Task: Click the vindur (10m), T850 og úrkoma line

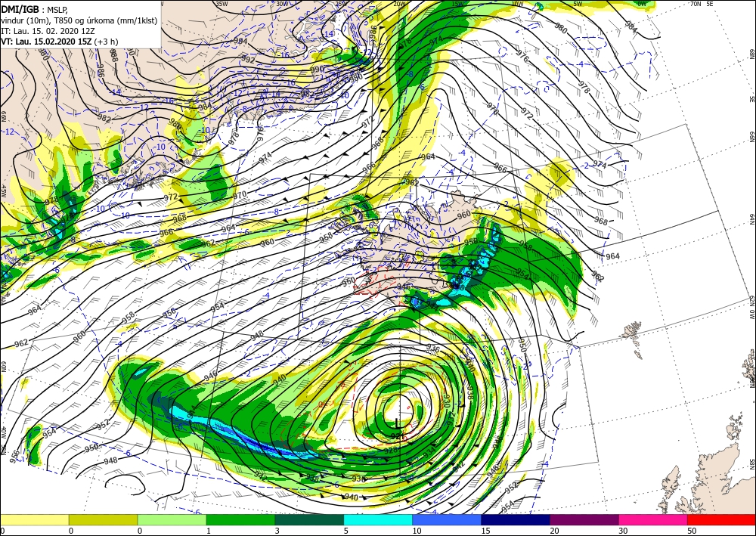Action: 79,20
